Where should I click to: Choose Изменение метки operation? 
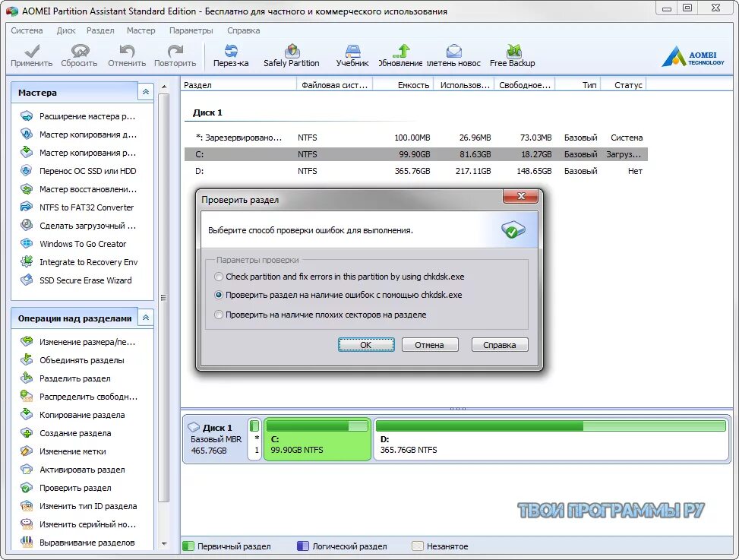[x=64, y=451]
